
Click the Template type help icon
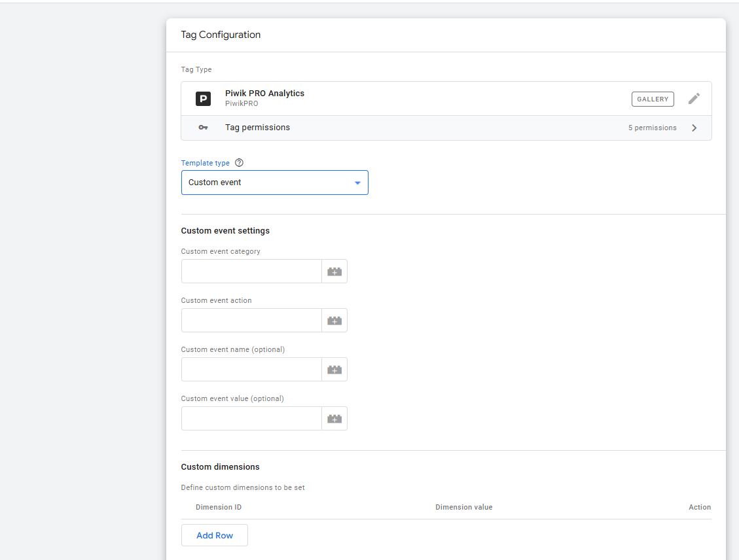coord(238,162)
